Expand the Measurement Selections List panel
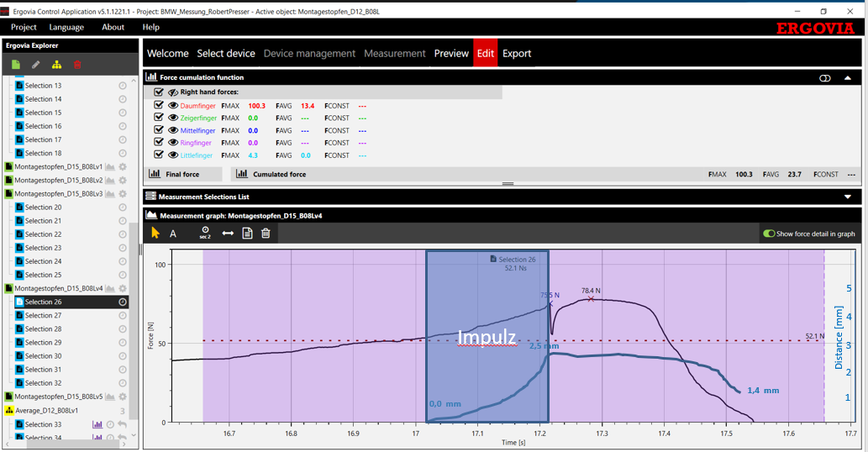This screenshot has width=868, height=452. point(847,197)
